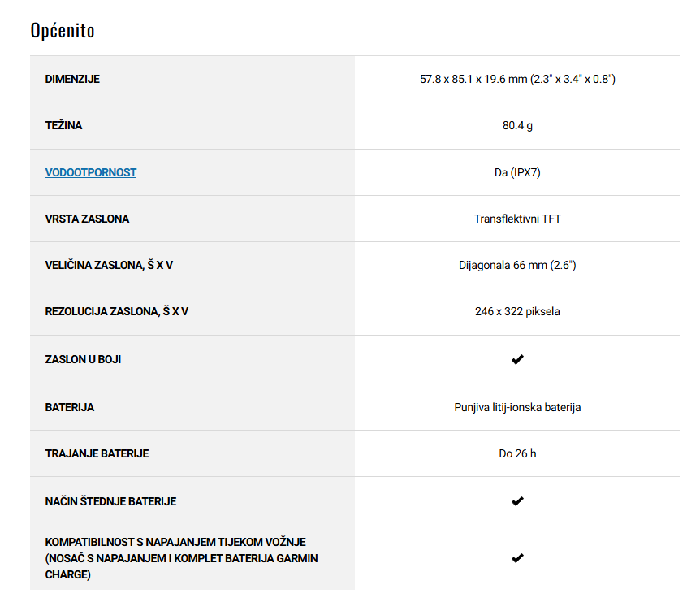Click the Do 26 h battery life value
The image size is (700, 611).
517,454
